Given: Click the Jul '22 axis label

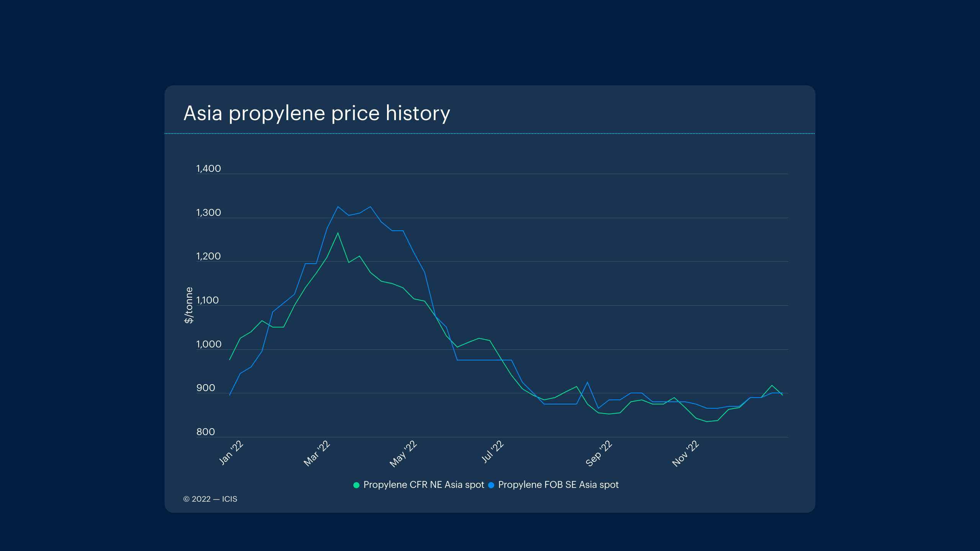Looking at the screenshot, I should click(x=492, y=452).
